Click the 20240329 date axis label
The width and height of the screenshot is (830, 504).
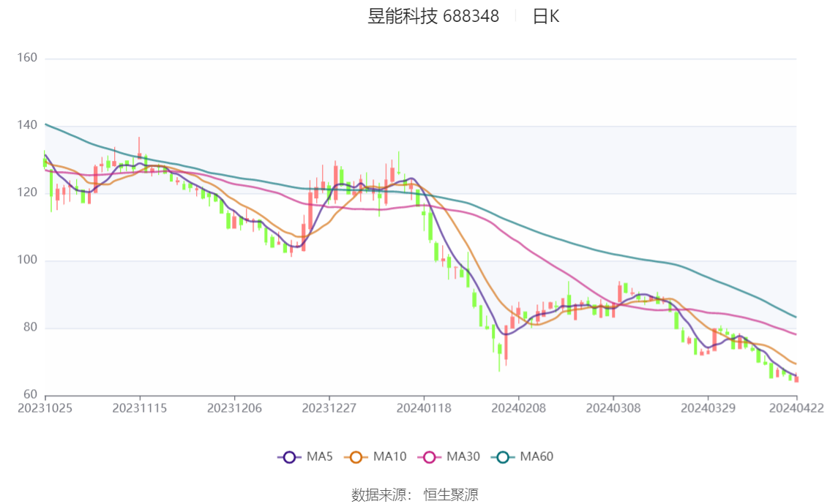click(709, 409)
